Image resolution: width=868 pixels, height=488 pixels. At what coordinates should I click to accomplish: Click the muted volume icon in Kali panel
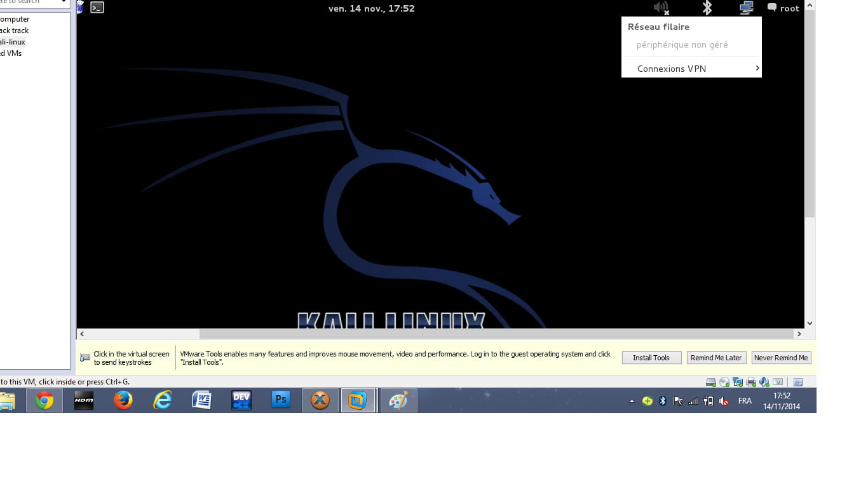coord(661,8)
